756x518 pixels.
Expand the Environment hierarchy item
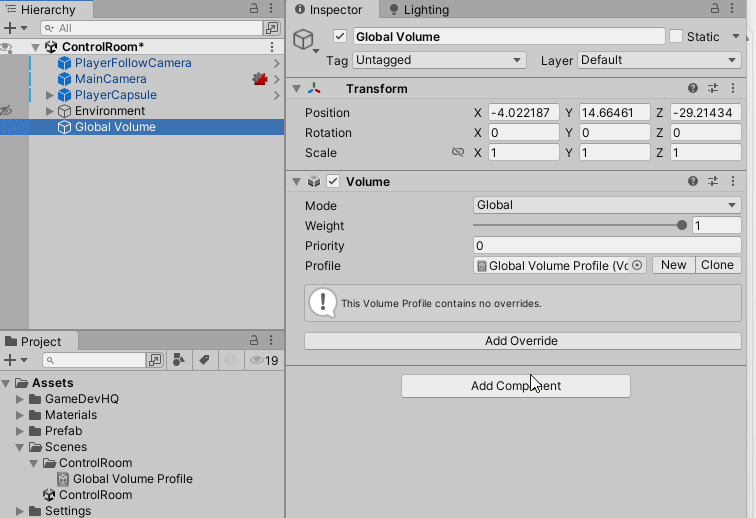[49, 111]
